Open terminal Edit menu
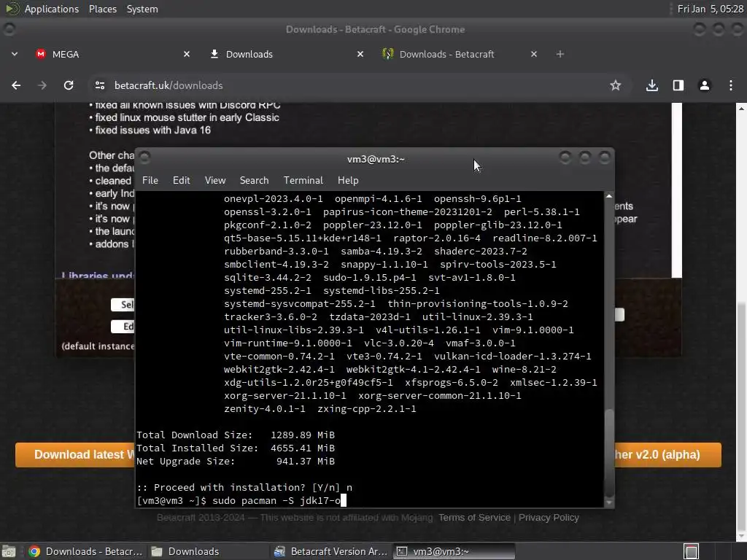 tap(181, 181)
